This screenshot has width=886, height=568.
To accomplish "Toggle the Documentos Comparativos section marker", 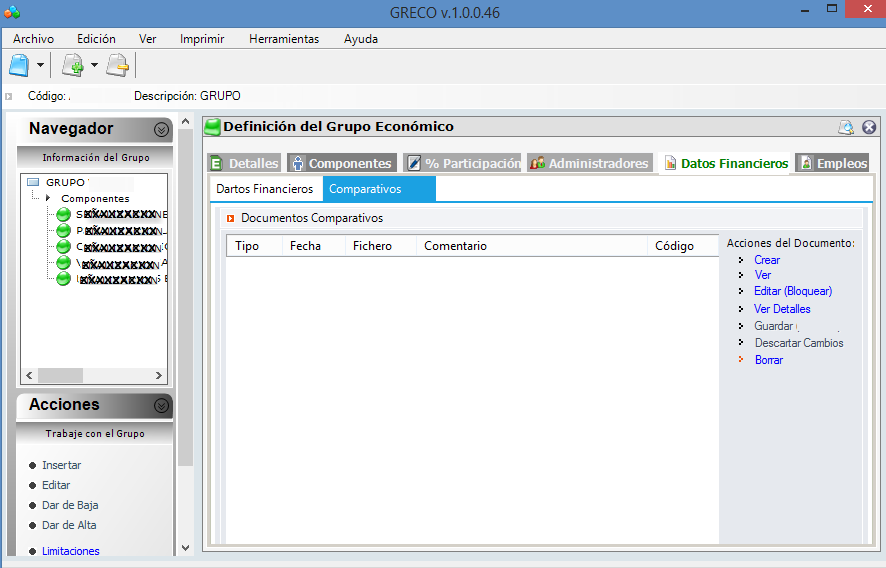I will 231,218.
